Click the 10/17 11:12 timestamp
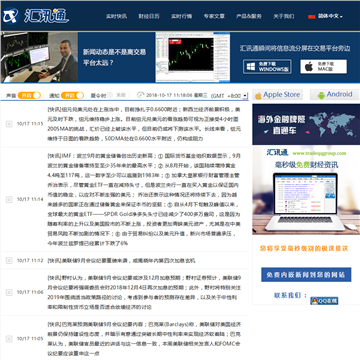This screenshot has width=360, height=360. (30, 261)
